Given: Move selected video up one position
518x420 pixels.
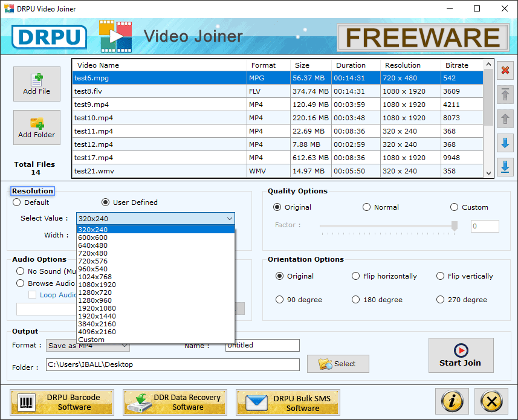Looking at the screenshot, I should point(505,119).
